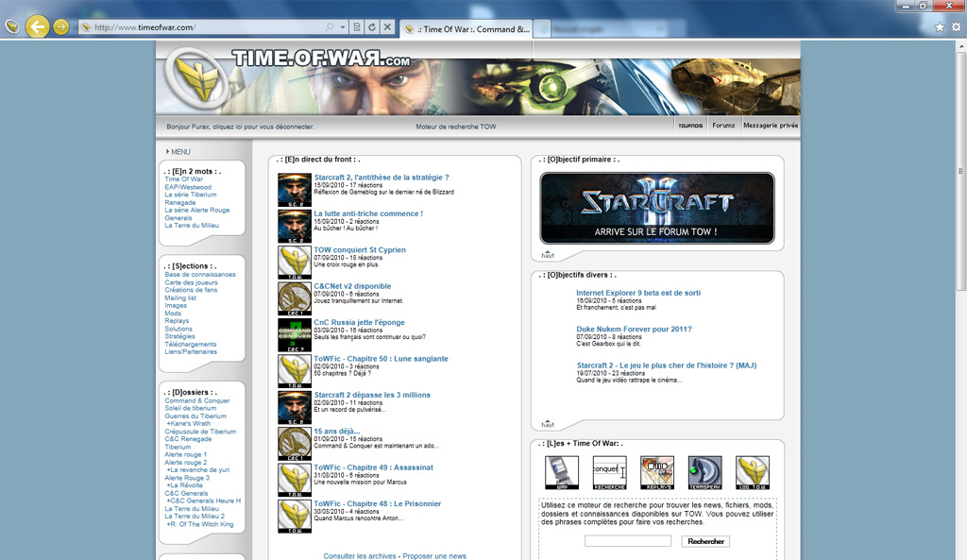
Task: Click 'Bonjour Furax, cliquez ici pour vous déconnecter'
Action: point(240,127)
